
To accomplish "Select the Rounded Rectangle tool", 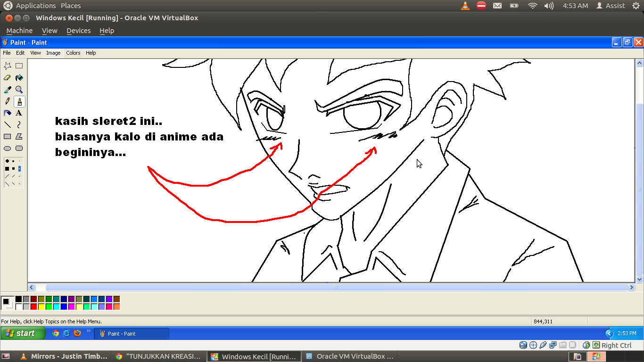I will 19,148.
